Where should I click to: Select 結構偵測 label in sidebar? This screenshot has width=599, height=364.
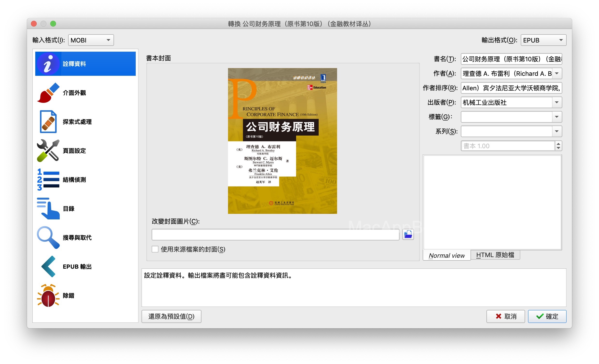[74, 180]
